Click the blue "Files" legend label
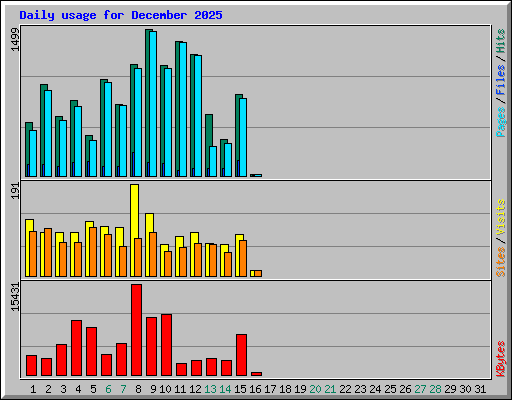 [501, 80]
